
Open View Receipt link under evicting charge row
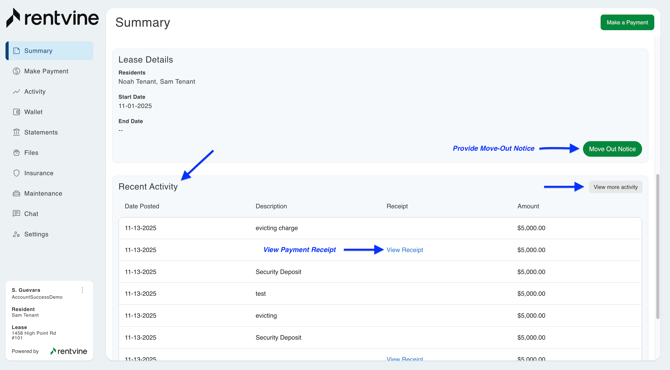405,250
